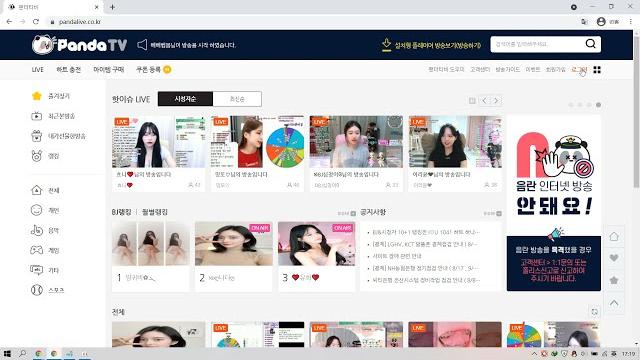Click the browser translate icon in address bar
Viewport: 640px width, 360px height.
click(584, 22)
